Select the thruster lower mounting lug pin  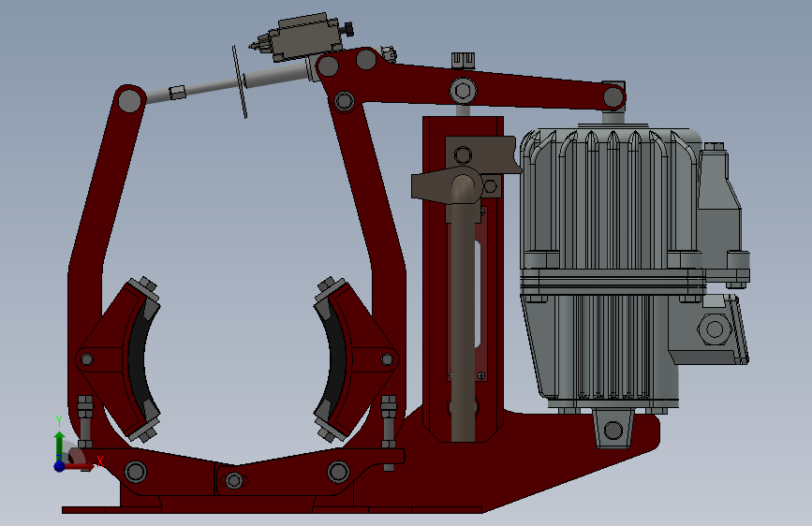pos(613,430)
